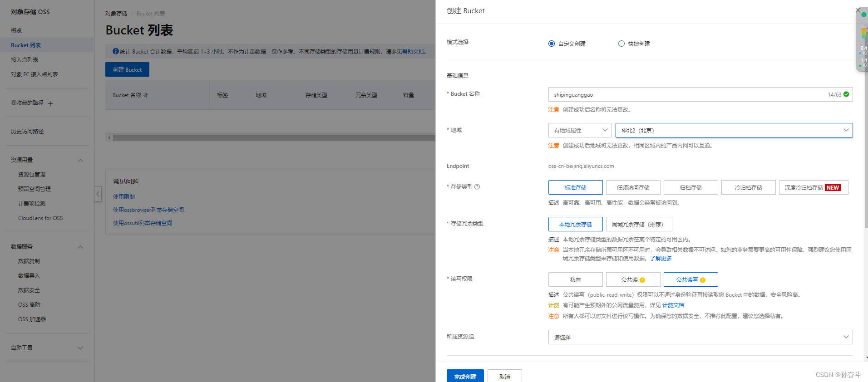Click the warning icon on 公共读写 option
The width and height of the screenshot is (868, 382).
pos(703,280)
